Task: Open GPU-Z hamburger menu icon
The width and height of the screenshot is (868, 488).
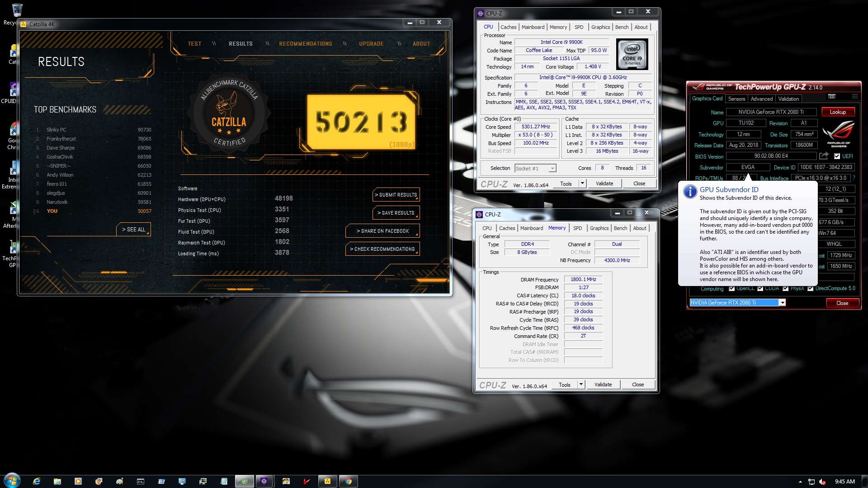Action: [855, 97]
